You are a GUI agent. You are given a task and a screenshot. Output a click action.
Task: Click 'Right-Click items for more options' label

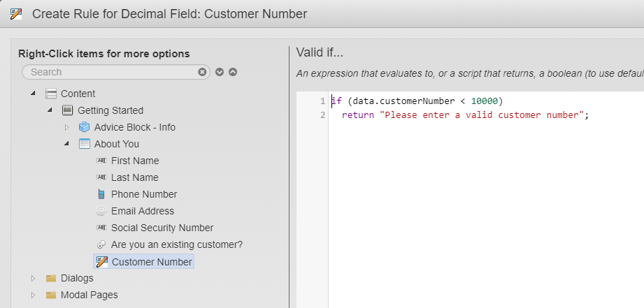coord(104,54)
